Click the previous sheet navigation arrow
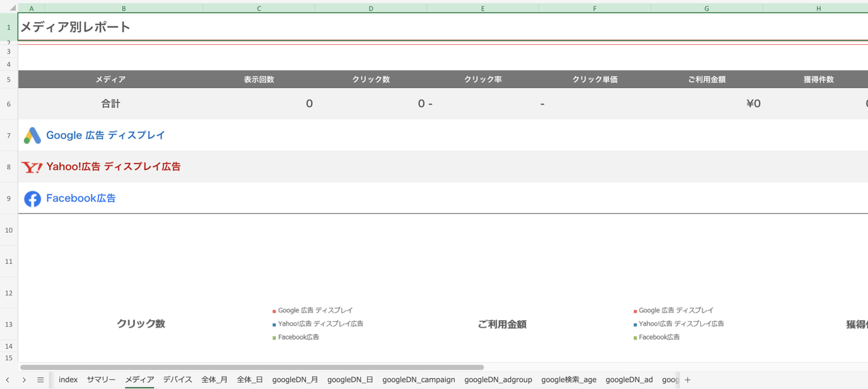 9,380
